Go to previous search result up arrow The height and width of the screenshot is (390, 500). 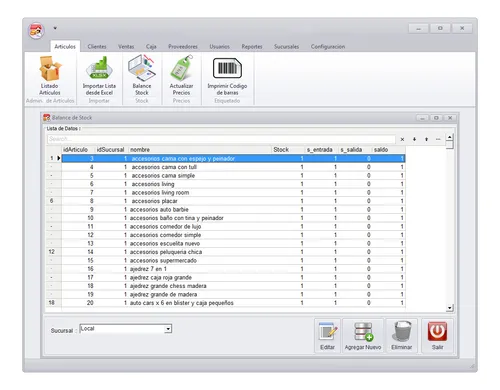click(x=426, y=139)
